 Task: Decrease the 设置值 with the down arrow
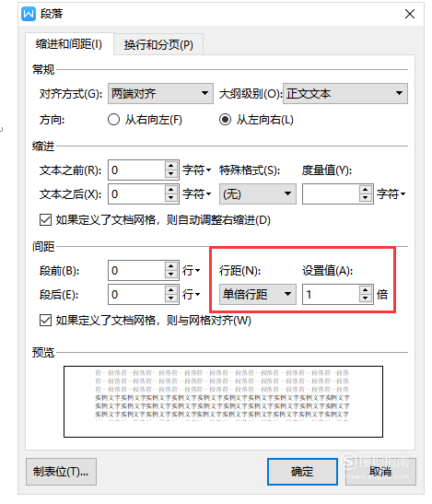click(366, 299)
